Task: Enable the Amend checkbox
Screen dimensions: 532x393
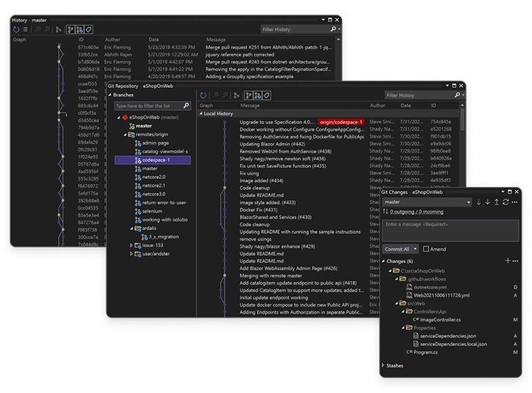Action: click(x=426, y=249)
